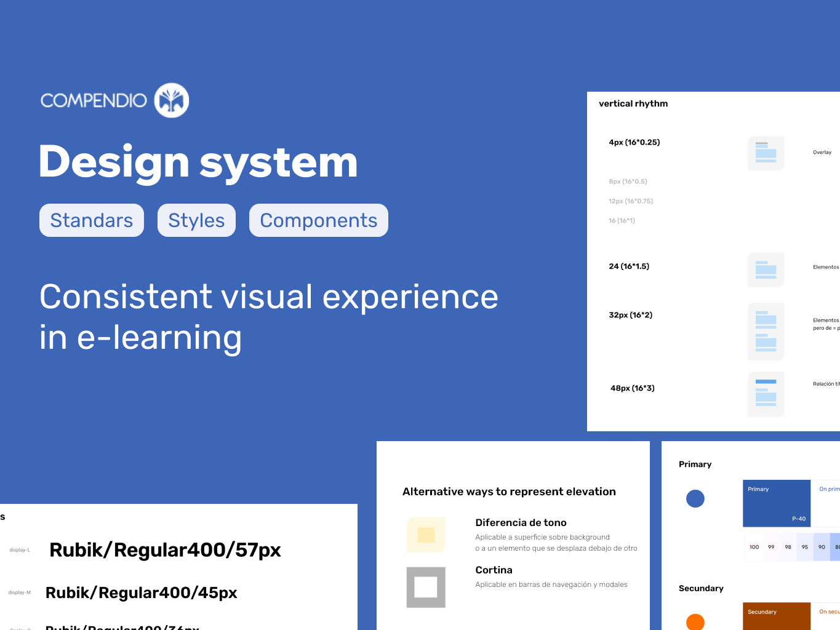This screenshot has width=840, height=630.
Task: Pick the tone 90 swatch
Action: (822, 547)
